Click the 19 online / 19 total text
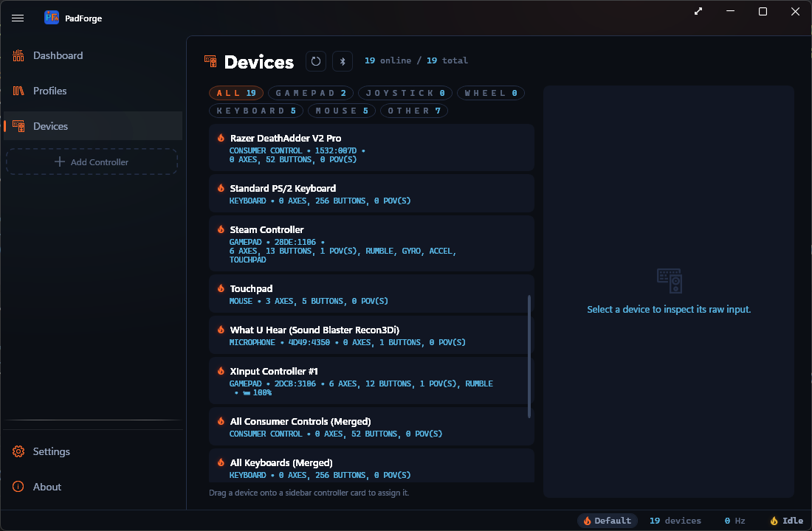The width and height of the screenshot is (812, 531). coord(416,60)
